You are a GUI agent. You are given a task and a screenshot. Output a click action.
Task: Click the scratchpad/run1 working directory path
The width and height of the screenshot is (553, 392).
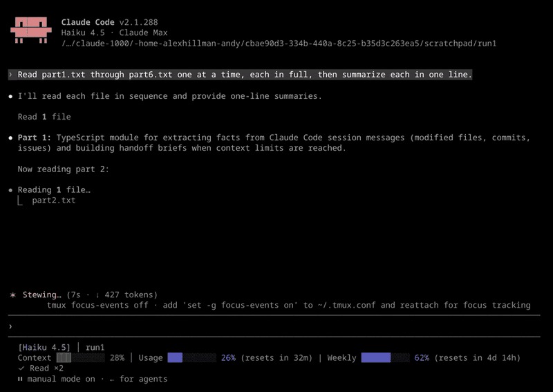tap(279, 43)
